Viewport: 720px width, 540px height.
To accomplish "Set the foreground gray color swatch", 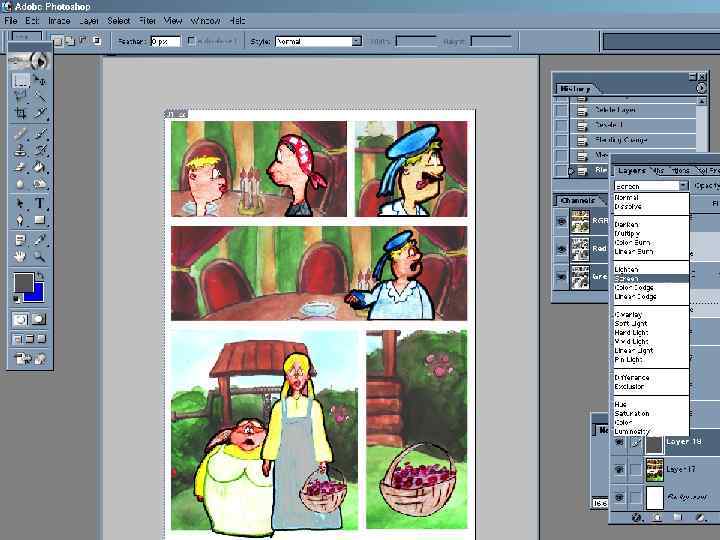I will 21,281.
